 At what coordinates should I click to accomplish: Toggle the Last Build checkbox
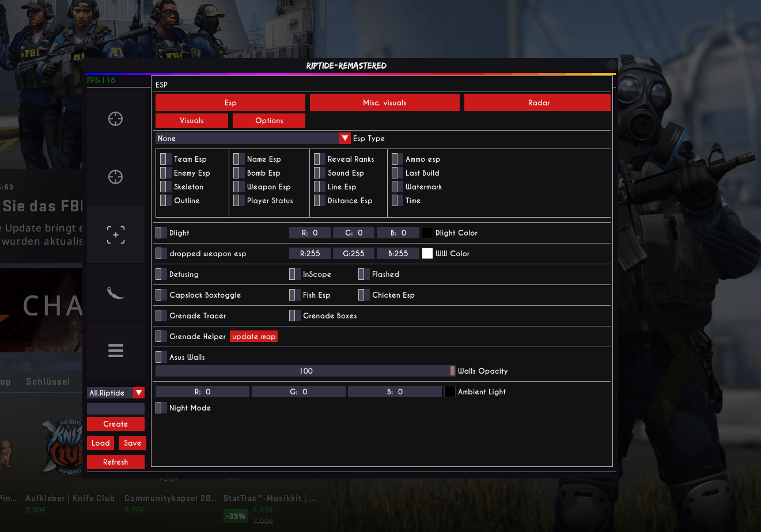pyautogui.click(x=397, y=173)
